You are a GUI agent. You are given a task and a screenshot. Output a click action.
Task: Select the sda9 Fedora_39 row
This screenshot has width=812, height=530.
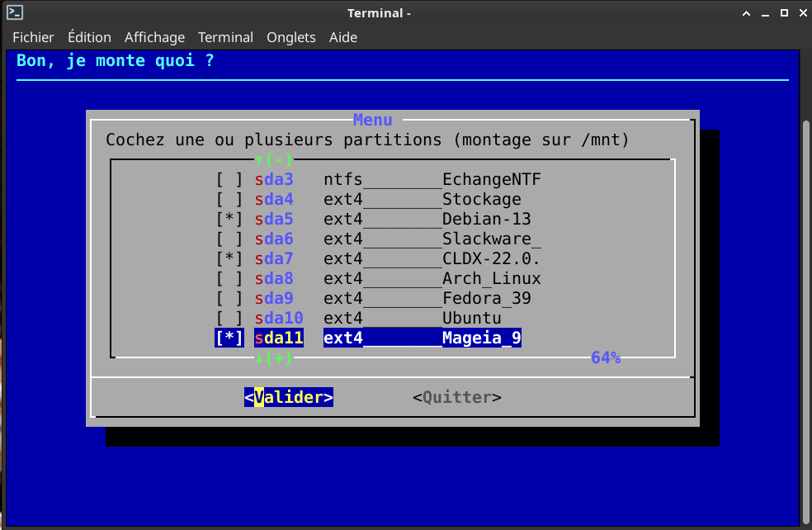pos(378,298)
